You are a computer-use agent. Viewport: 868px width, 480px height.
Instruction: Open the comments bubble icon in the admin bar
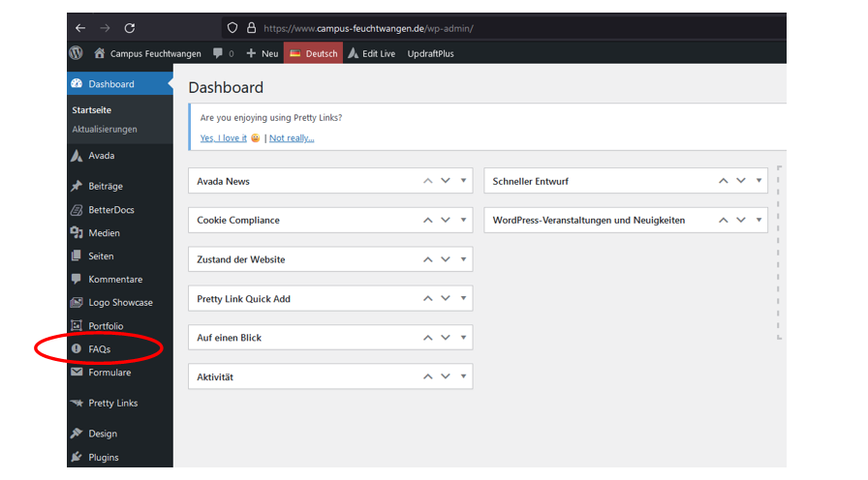(x=218, y=53)
